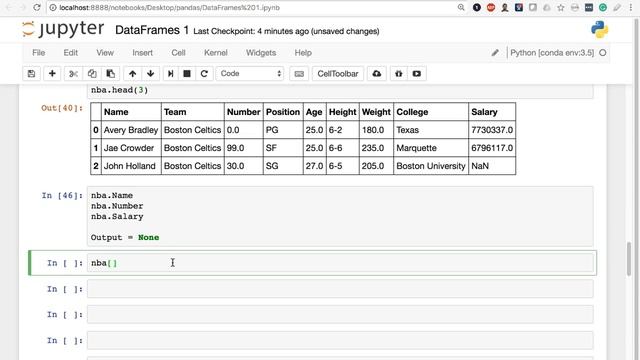Open the CellToolbar dropdown button
The height and width of the screenshot is (360, 640).
click(x=338, y=74)
